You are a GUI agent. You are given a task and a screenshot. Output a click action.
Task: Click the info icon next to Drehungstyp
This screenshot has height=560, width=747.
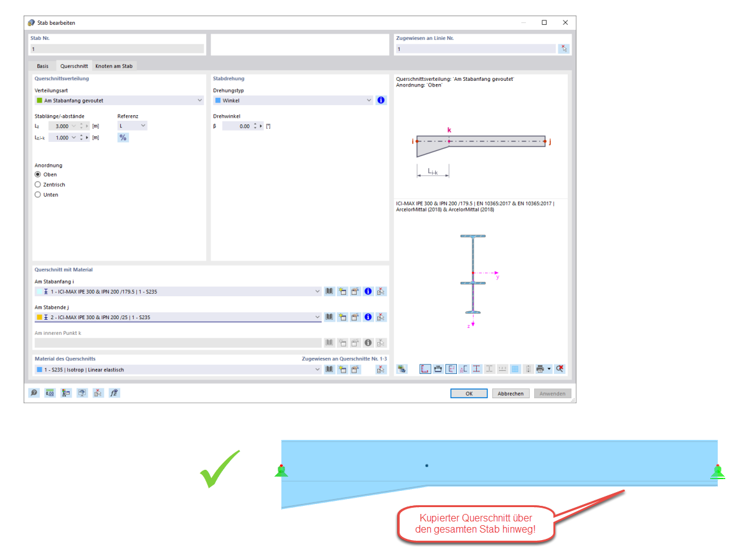click(x=381, y=100)
